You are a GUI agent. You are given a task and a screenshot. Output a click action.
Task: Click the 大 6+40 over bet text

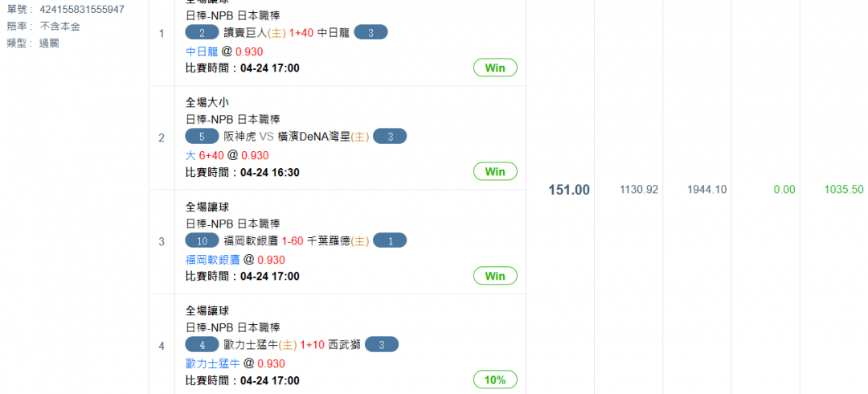click(205, 156)
